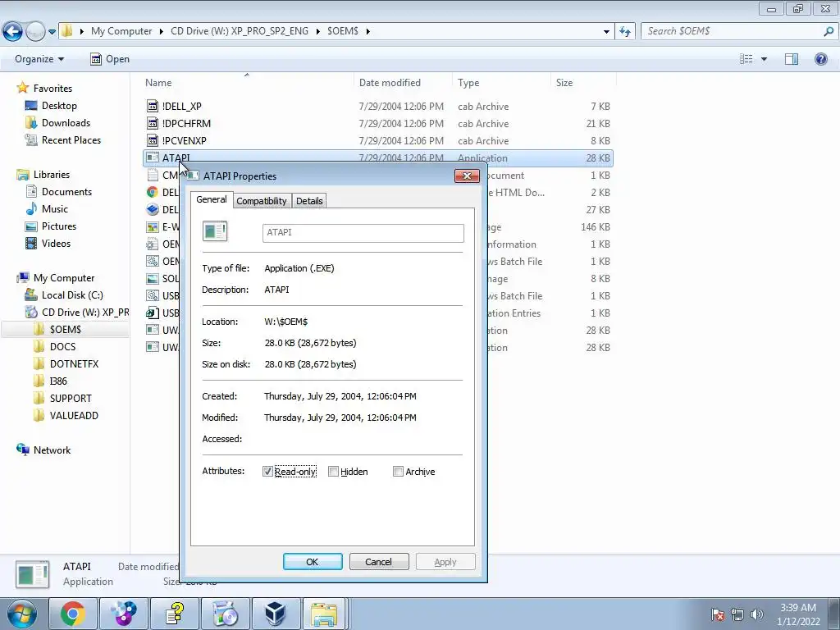Click Cancel in ATAPI Properties
Viewport: 840px width, 630px height.
(379, 562)
